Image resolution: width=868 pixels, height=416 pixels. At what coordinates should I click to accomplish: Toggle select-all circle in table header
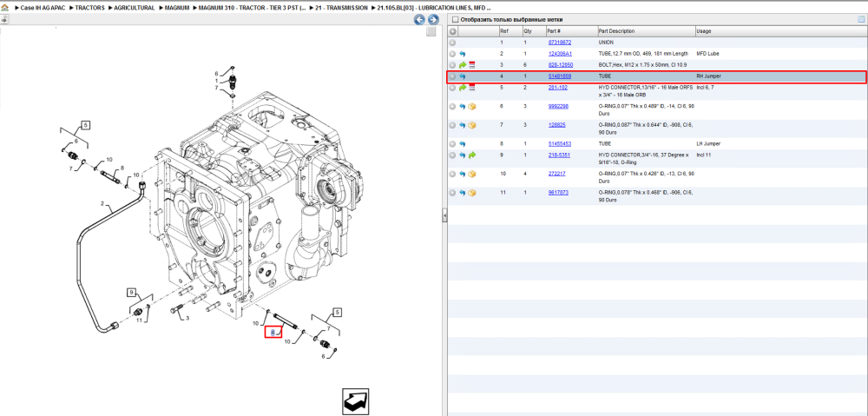coord(452,31)
